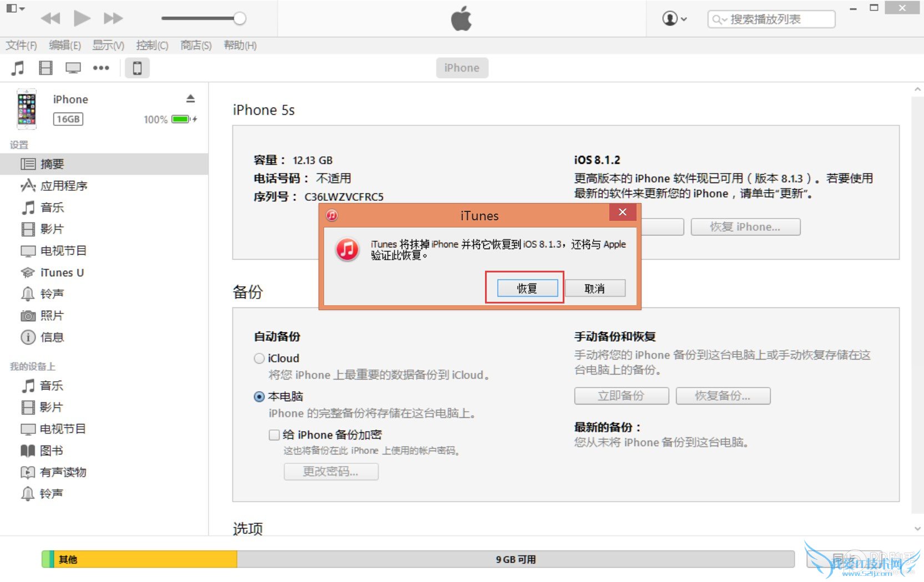Open the 帮助(H) menu
The height and width of the screenshot is (582, 924).
pyautogui.click(x=240, y=45)
